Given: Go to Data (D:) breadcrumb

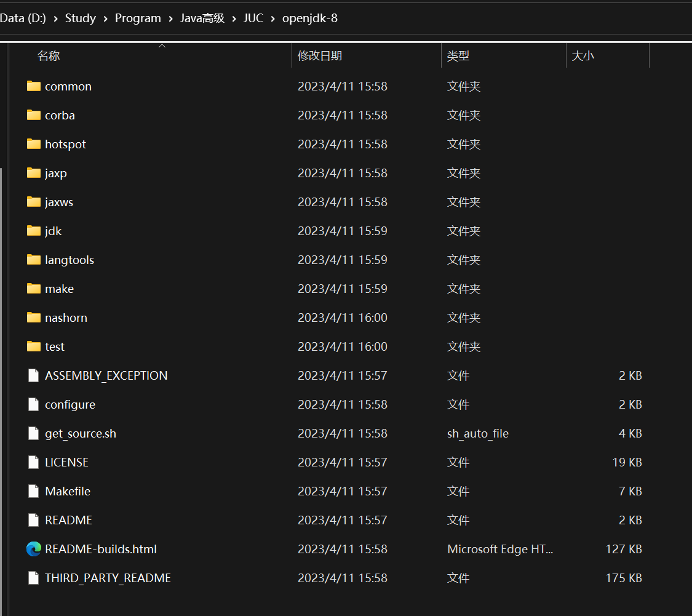Looking at the screenshot, I should click(23, 18).
